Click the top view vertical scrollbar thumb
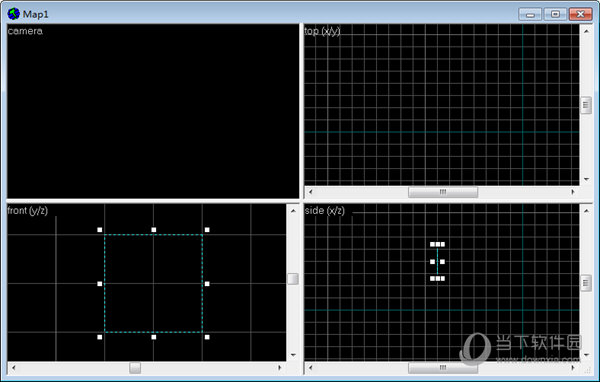The image size is (600, 382). click(x=586, y=105)
